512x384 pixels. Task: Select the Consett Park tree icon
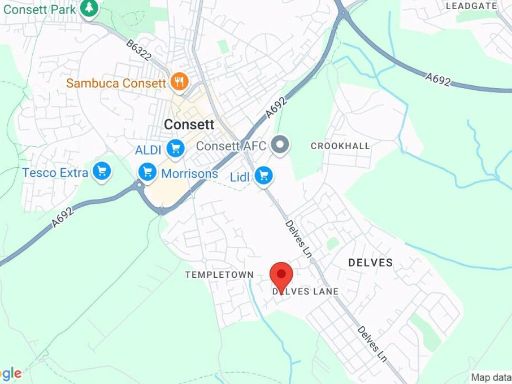click(x=89, y=8)
